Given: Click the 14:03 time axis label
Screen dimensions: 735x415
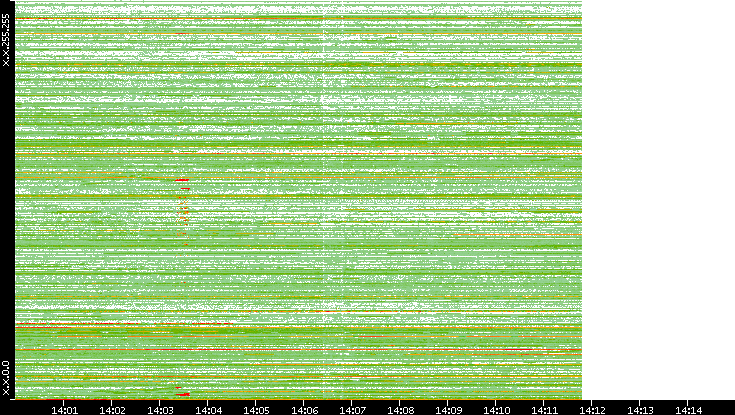Looking at the screenshot, I should (160, 408).
